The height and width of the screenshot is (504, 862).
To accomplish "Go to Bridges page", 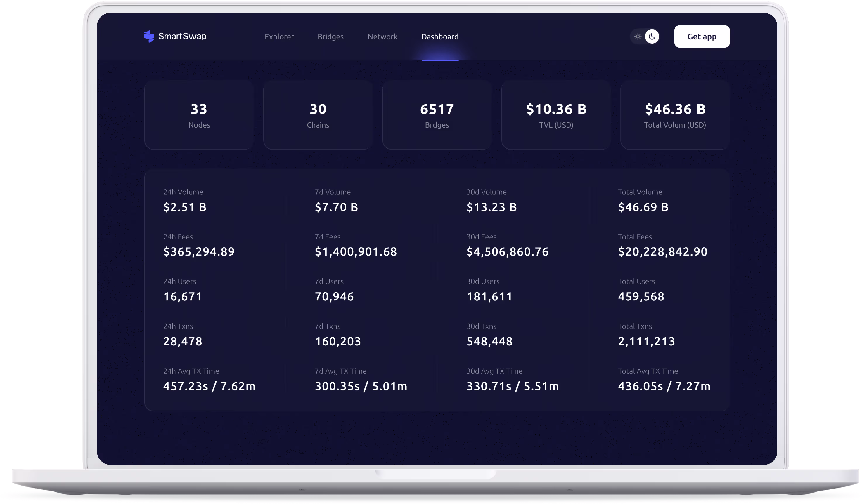I will pos(330,37).
